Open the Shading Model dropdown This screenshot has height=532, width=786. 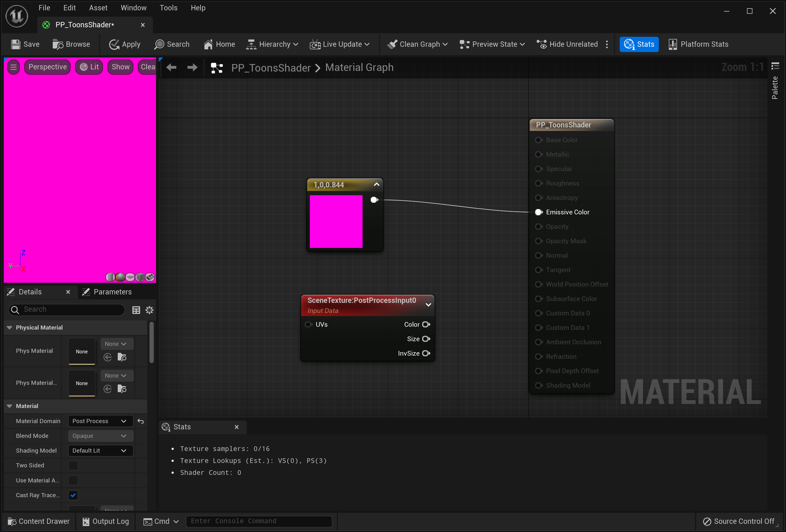100,450
